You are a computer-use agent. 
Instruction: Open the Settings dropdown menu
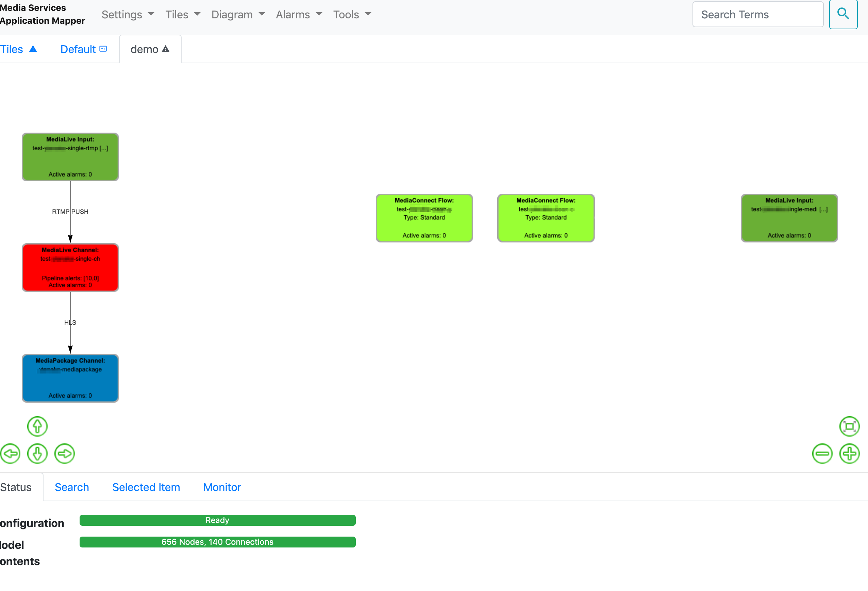128,14
